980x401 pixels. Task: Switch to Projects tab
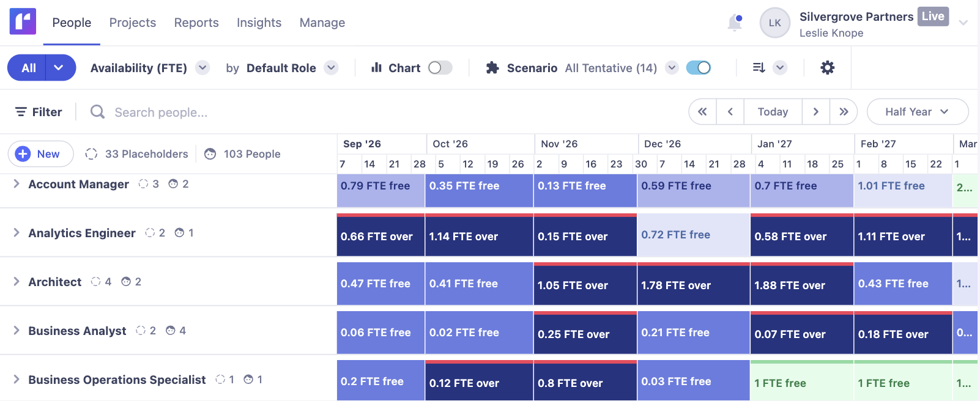pyautogui.click(x=133, y=23)
